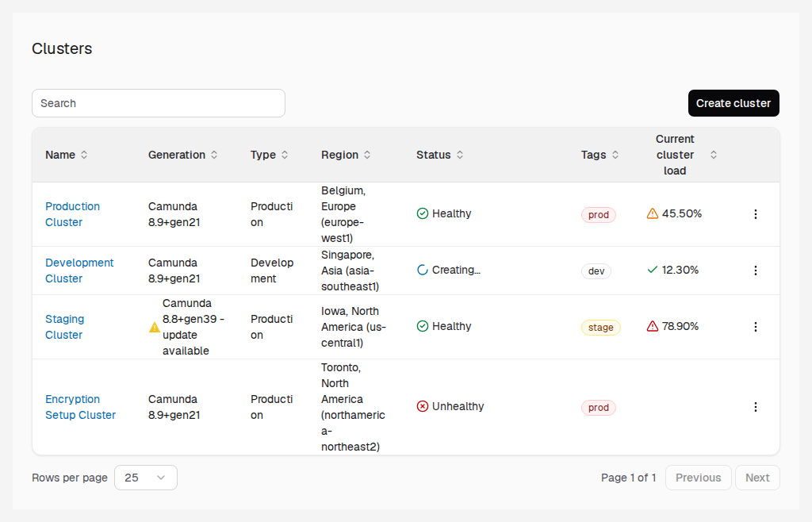Click the Toronto, North America region cell
This screenshot has height=522, width=812.
click(x=353, y=408)
